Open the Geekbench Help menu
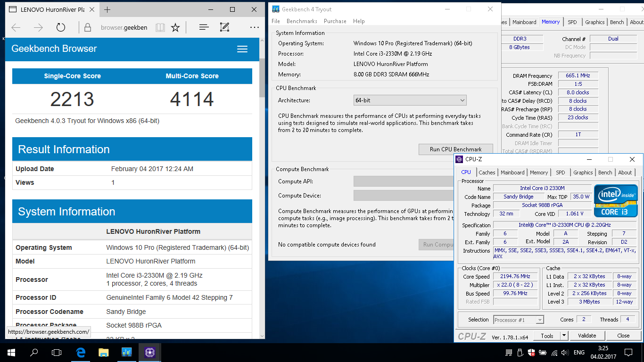This screenshot has height=362, width=644. 359,21
